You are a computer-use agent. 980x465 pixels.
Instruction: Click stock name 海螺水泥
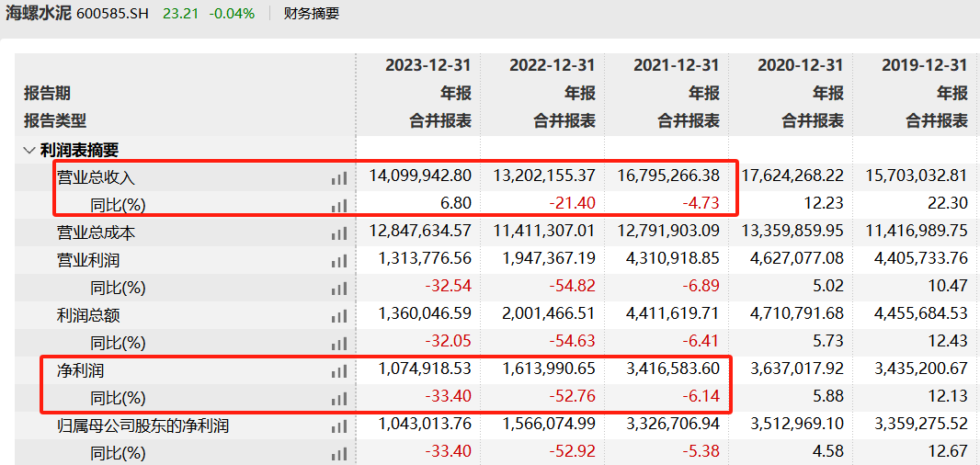pos(39,13)
